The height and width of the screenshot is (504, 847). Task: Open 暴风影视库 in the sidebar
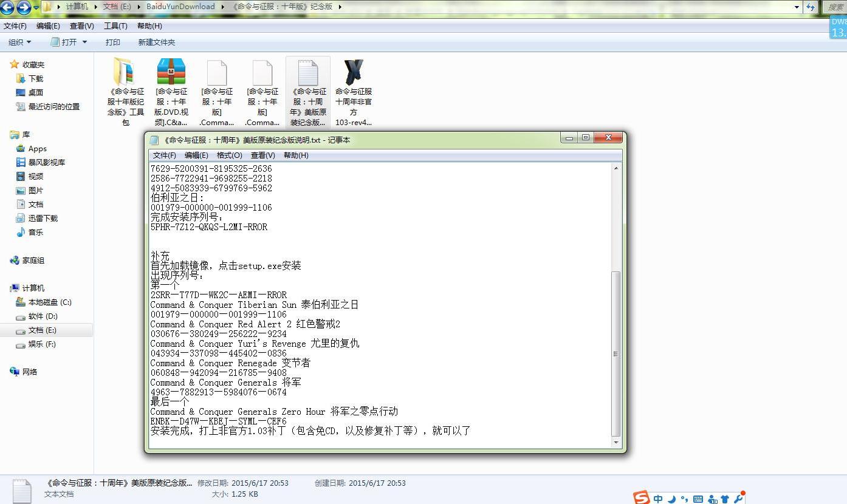coord(41,162)
